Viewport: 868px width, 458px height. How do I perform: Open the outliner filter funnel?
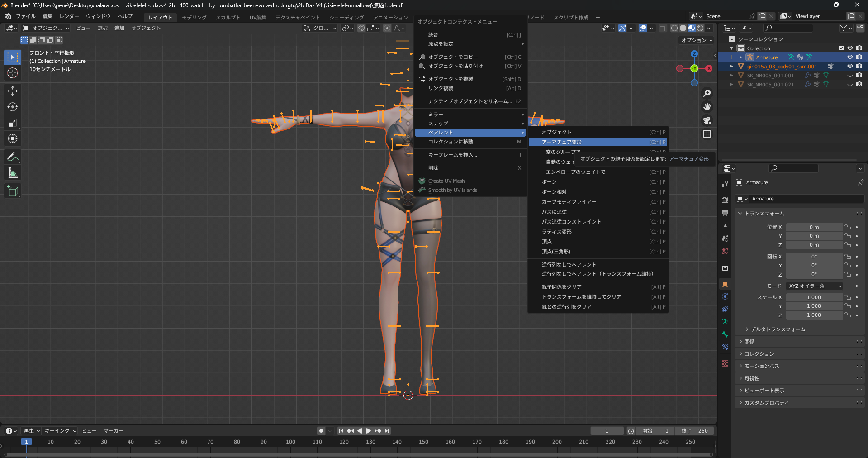click(846, 28)
